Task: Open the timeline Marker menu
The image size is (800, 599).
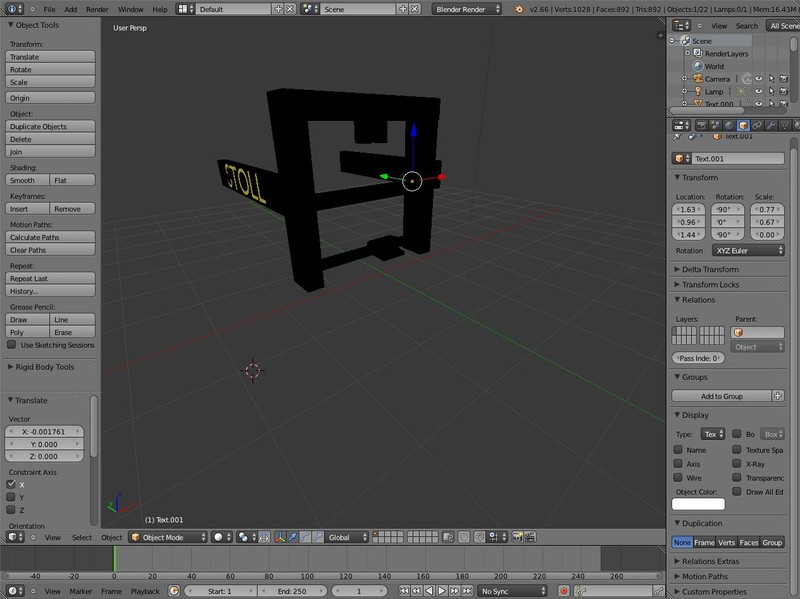Action: click(81, 591)
